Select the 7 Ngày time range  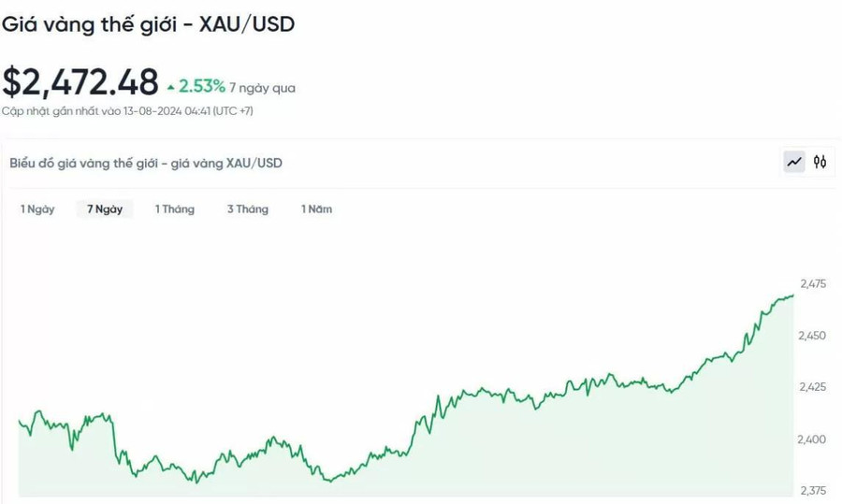105,209
